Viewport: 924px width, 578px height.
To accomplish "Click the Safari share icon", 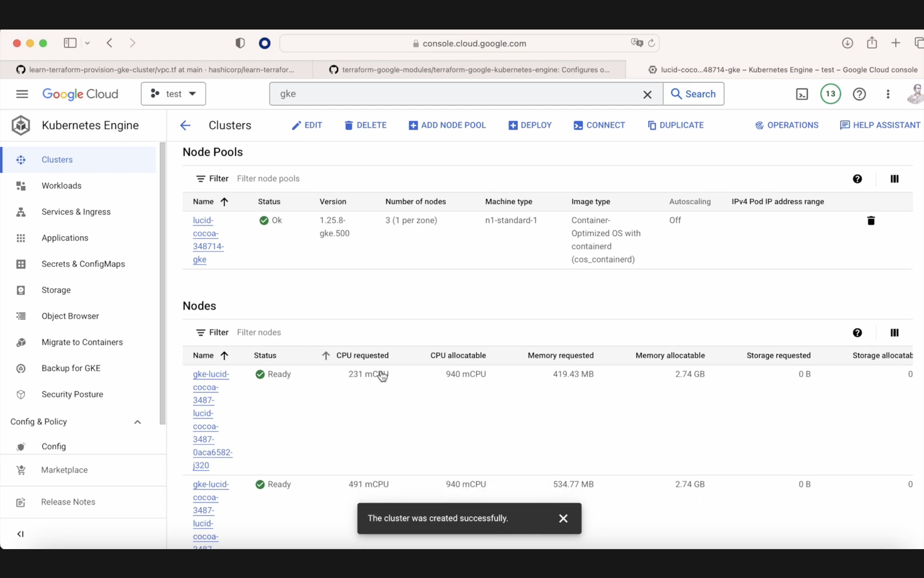I will coord(872,43).
